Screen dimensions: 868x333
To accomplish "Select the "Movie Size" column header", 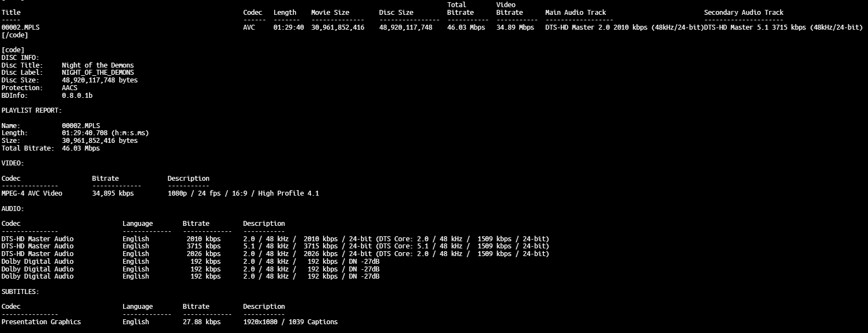I will coord(330,12).
